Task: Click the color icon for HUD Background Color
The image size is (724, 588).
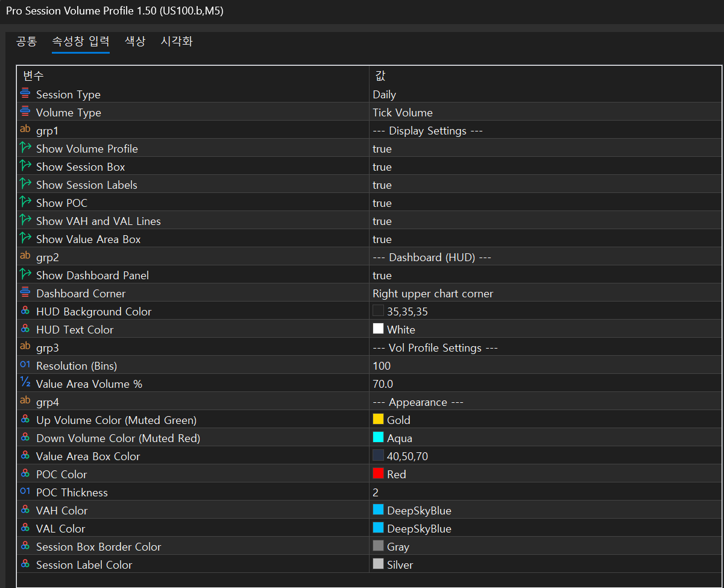Action: click(x=25, y=311)
